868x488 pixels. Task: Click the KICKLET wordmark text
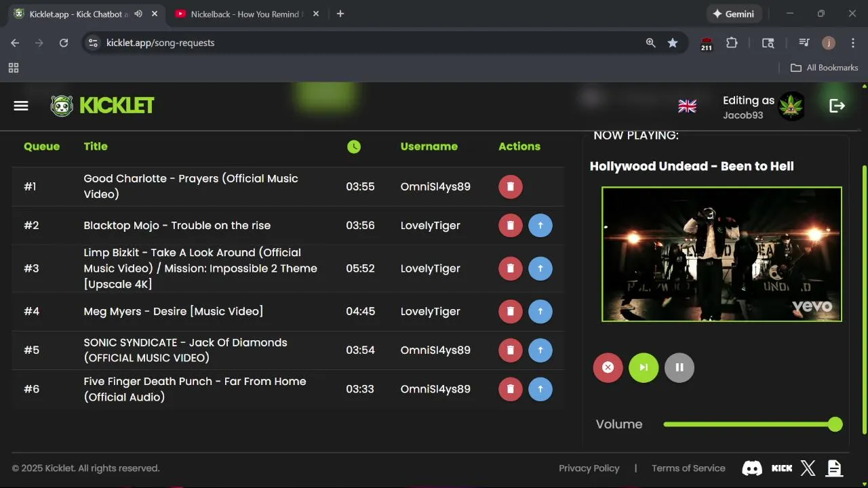(x=117, y=106)
